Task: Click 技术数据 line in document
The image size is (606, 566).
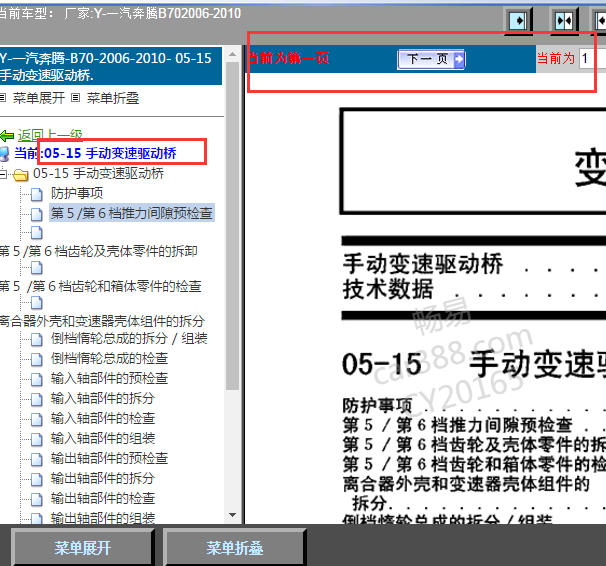Action: coord(388,289)
